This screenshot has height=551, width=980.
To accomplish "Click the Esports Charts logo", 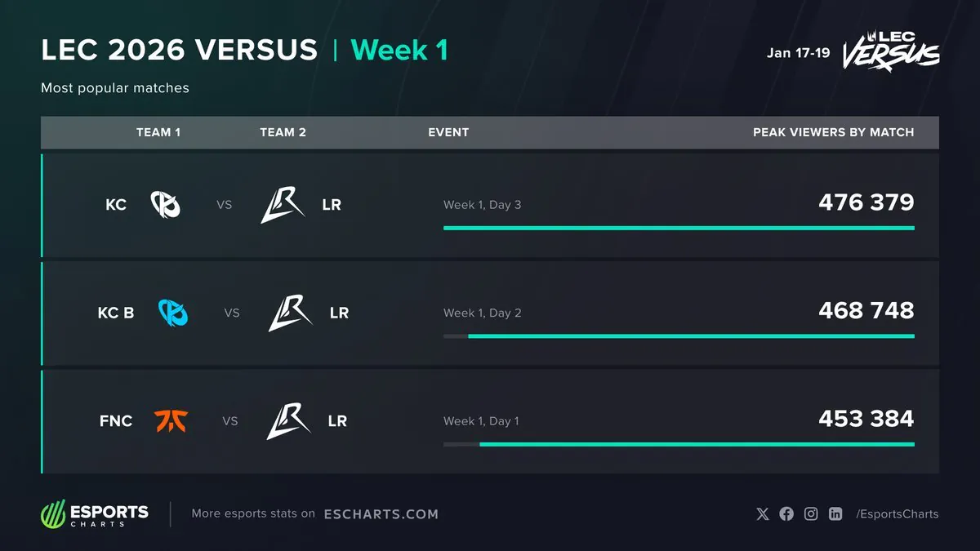I will coord(95,514).
